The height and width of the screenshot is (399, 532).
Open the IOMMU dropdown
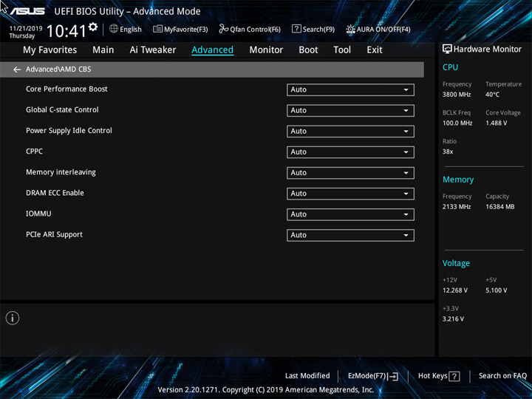pyautogui.click(x=350, y=214)
